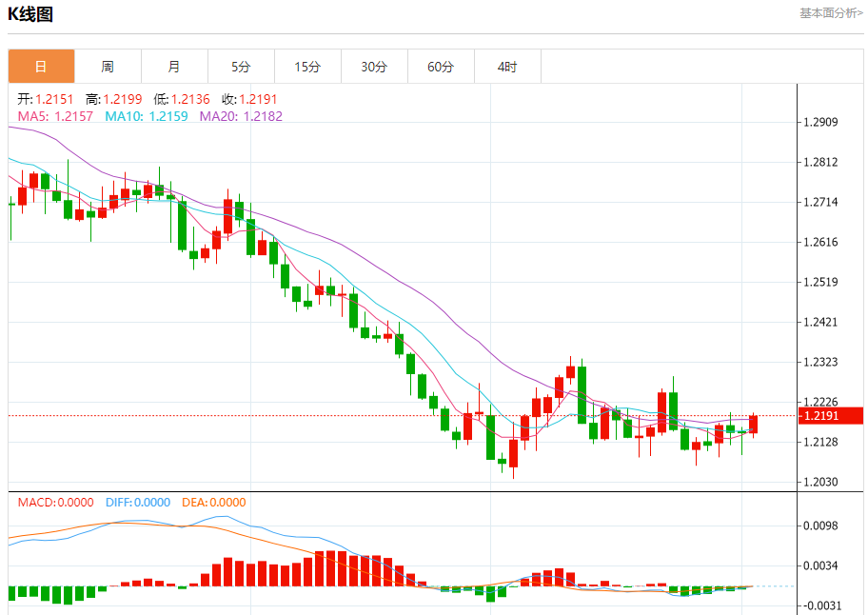868x615 pixels.
Task: Click the MACD:0.0000 label
Action: 56,502
